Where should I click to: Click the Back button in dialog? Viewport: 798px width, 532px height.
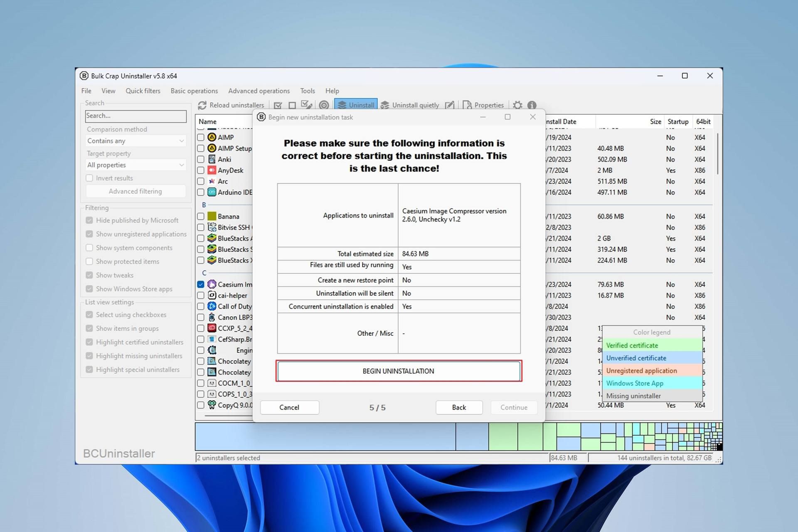tap(459, 407)
